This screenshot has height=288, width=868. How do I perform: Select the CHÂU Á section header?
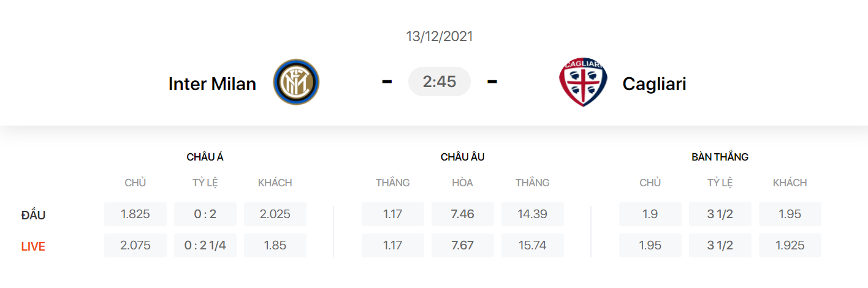(x=205, y=157)
